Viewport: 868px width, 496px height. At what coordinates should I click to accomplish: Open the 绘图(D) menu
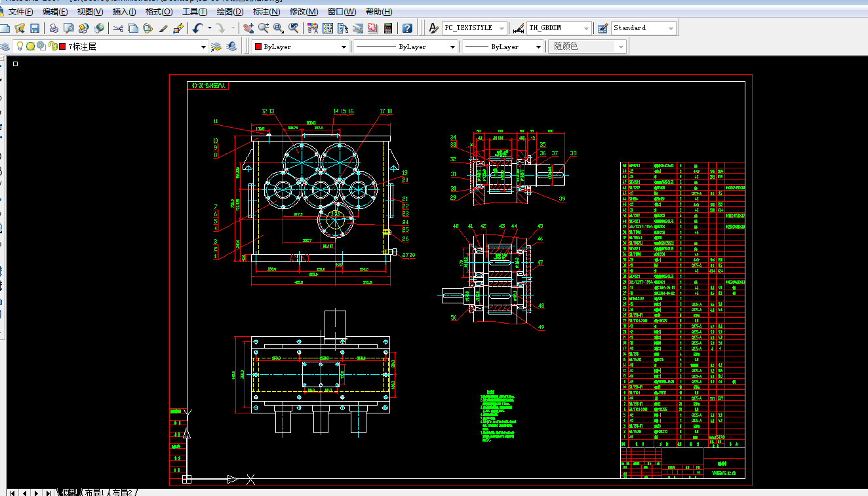coord(229,12)
